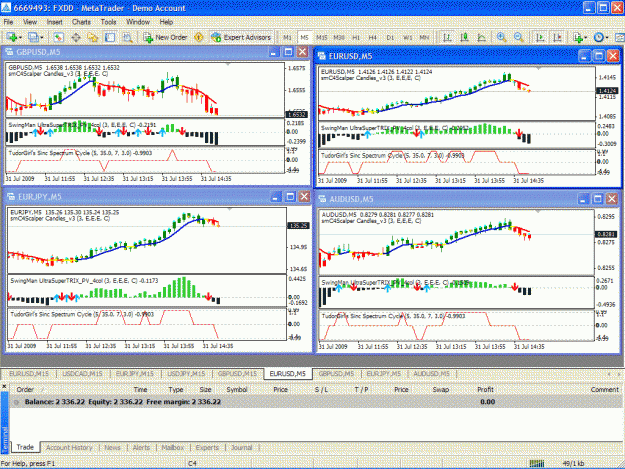Close the Terminal panel with its X
The image size is (625, 469).
4,386
